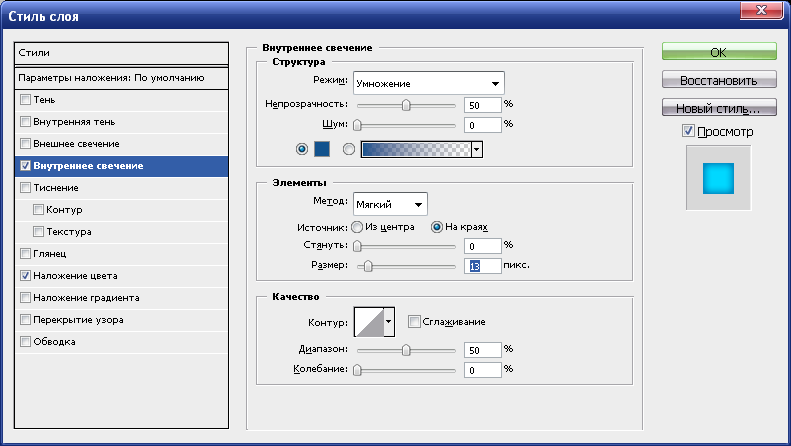Expand the Контур contour picker arrow
The image size is (791, 446).
coord(388,321)
